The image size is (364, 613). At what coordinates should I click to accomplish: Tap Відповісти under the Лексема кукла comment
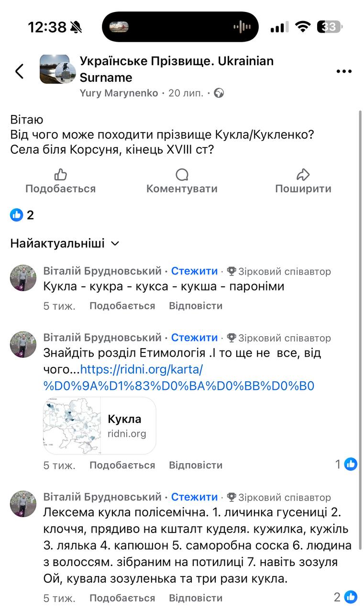[196, 598]
